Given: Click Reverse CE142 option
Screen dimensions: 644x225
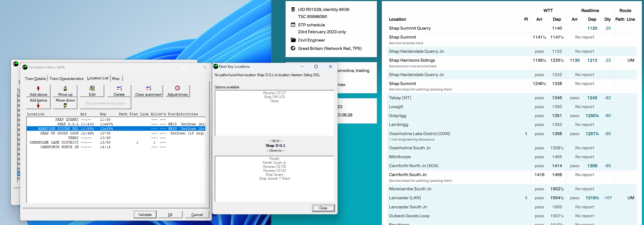Looking at the screenshot, I should [x=274, y=171].
